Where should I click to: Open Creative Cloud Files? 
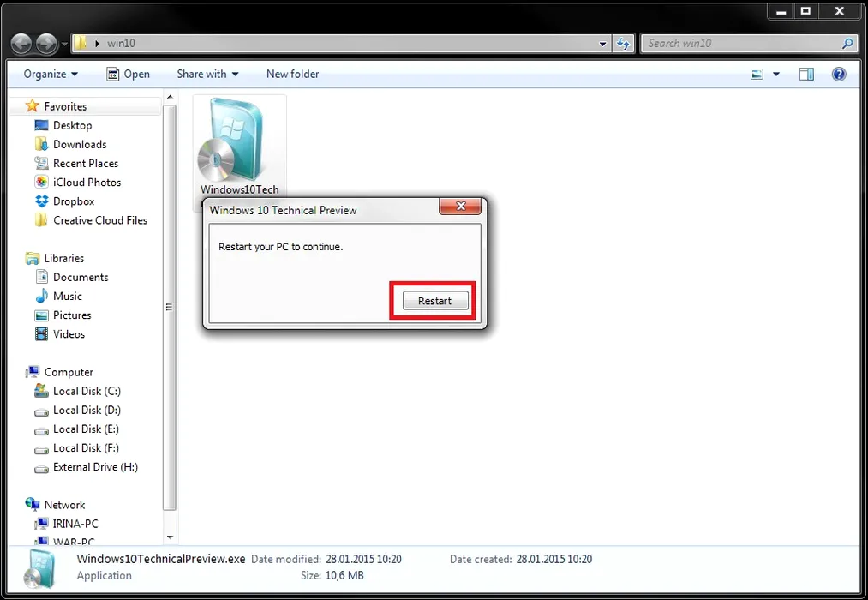coord(100,220)
